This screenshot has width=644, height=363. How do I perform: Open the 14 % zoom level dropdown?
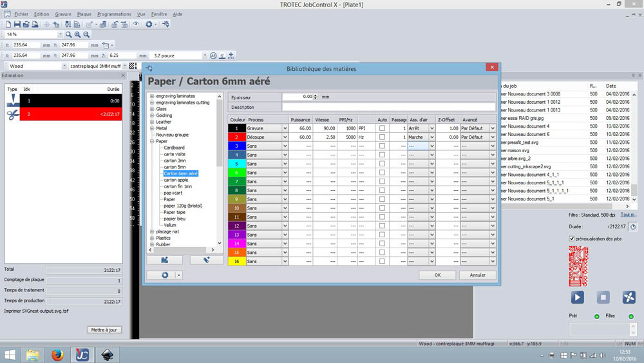tap(61, 35)
